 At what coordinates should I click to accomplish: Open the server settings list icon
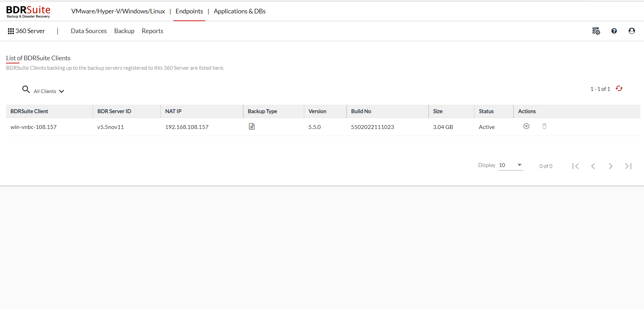[x=596, y=31]
